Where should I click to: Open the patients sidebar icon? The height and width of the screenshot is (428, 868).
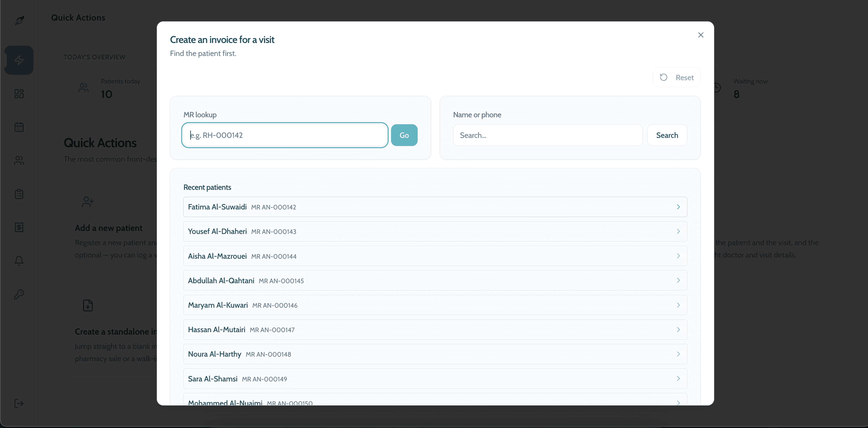click(x=19, y=161)
